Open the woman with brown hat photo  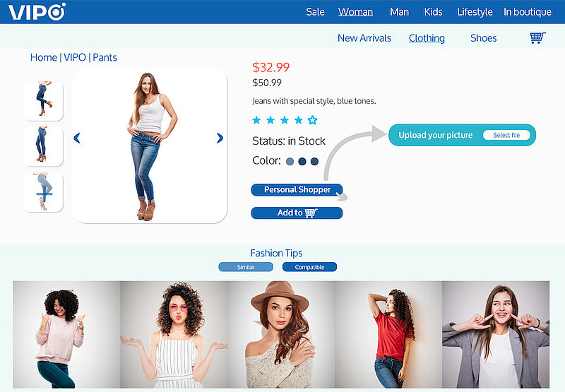pos(281,334)
